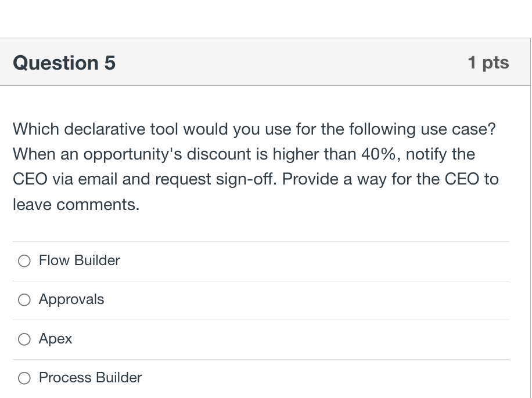This screenshot has height=398, width=532.
Task: Mark Apex as the selected option
Action: click(24, 339)
